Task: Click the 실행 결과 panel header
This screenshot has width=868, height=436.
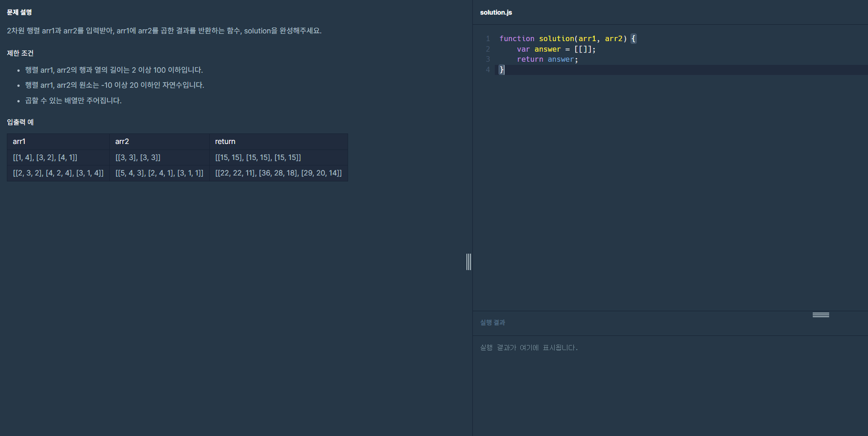Action: tap(492, 323)
